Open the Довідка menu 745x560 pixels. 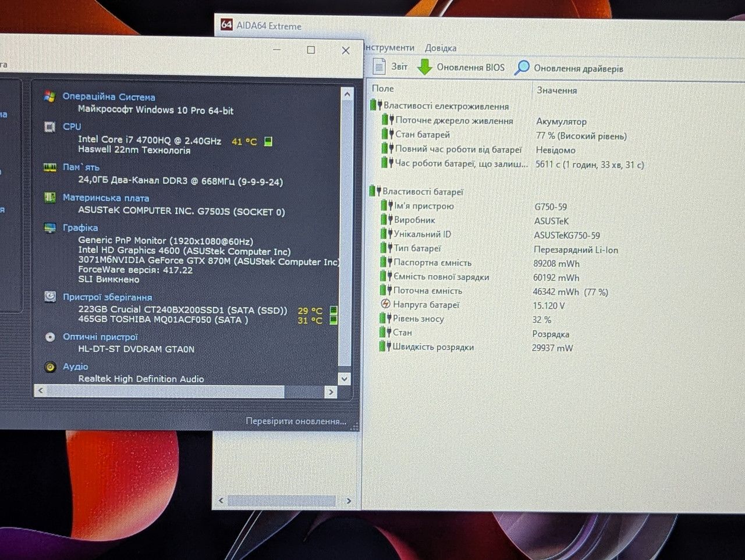[441, 48]
